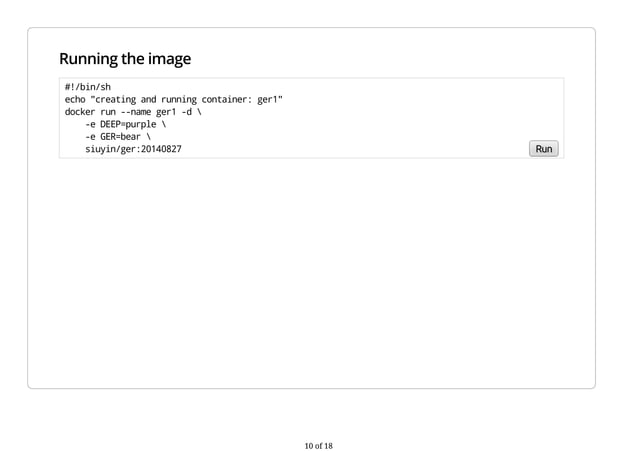Image resolution: width=638 pixels, height=451 pixels.
Task: Click the 'DEEP' variable name in code
Action: click(110, 124)
